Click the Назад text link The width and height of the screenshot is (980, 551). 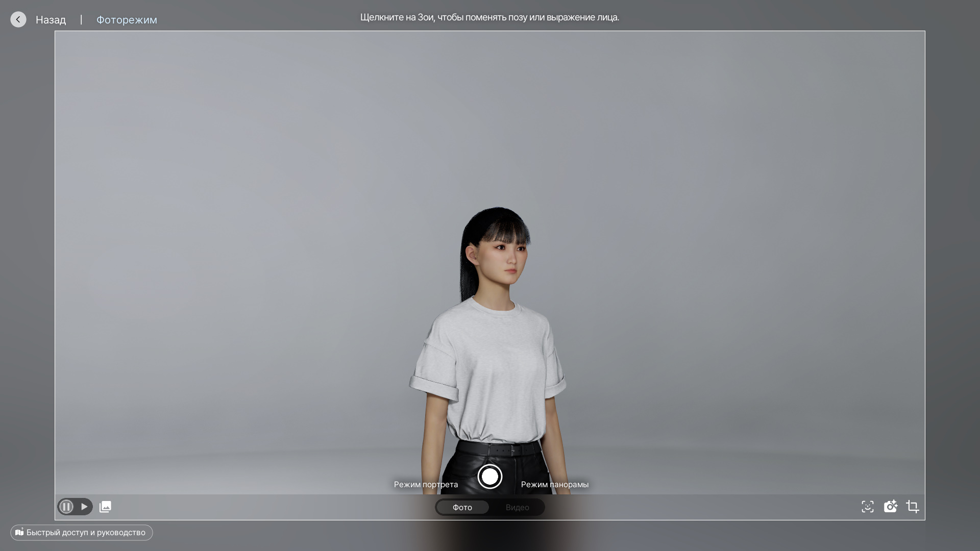click(x=51, y=20)
